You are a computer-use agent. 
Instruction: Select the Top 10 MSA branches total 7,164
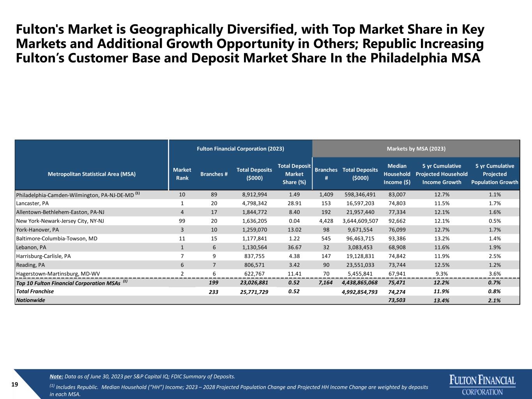point(326,282)
